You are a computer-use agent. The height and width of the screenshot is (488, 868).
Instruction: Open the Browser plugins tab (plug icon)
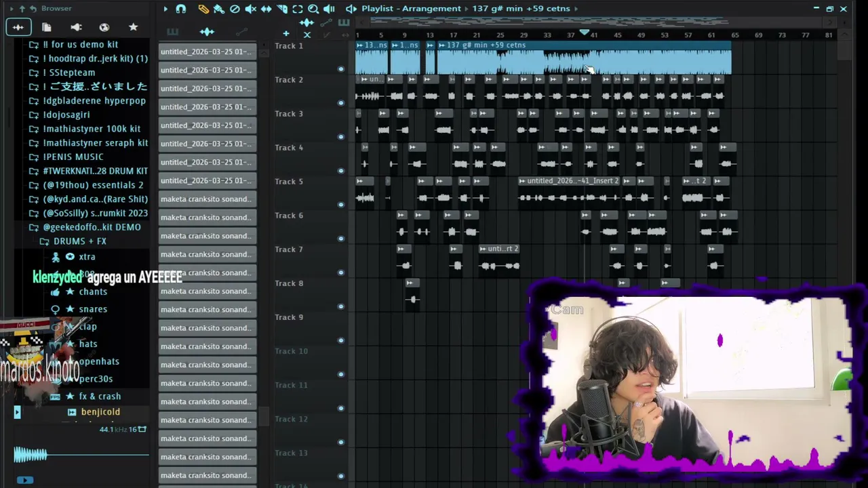[x=76, y=27]
